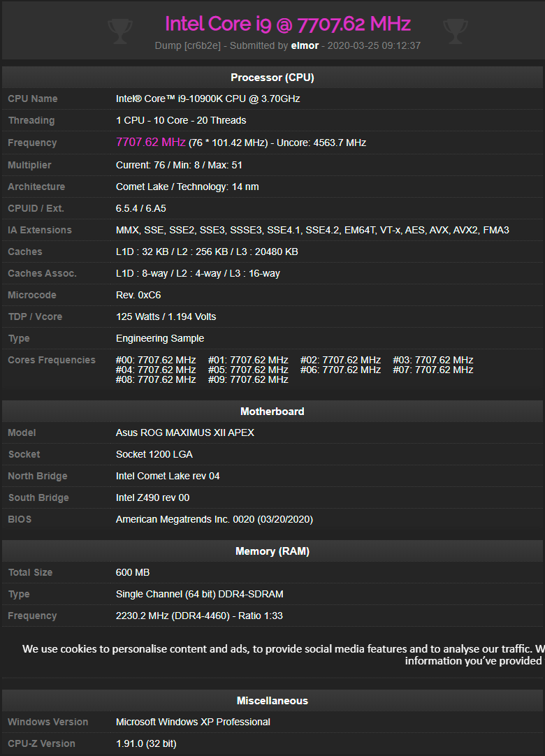Click the Uncore '4563.7 MHz' text
The image size is (545, 756).
click(340, 143)
